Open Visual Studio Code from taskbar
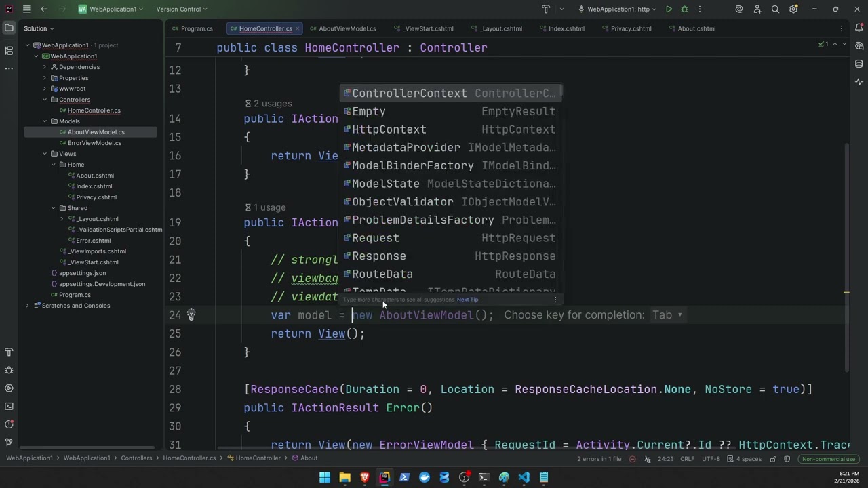 tap(524, 477)
